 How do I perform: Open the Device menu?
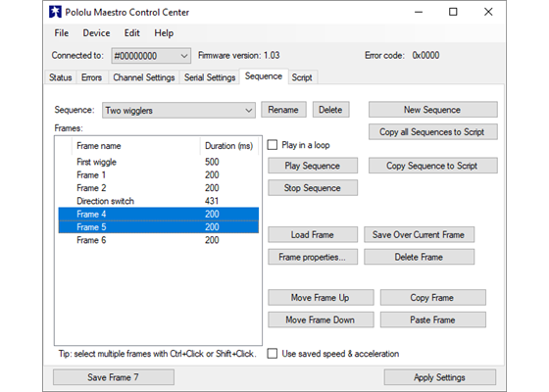point(96,33)
